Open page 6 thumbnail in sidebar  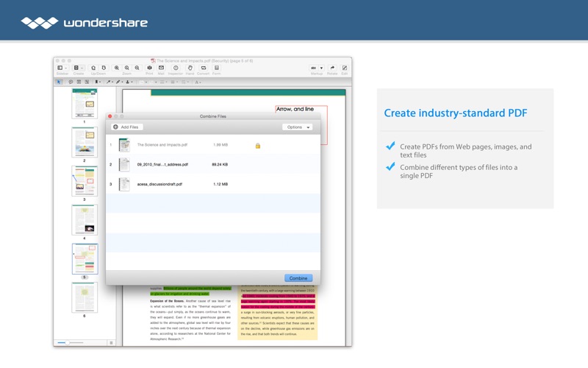[85, 297]
